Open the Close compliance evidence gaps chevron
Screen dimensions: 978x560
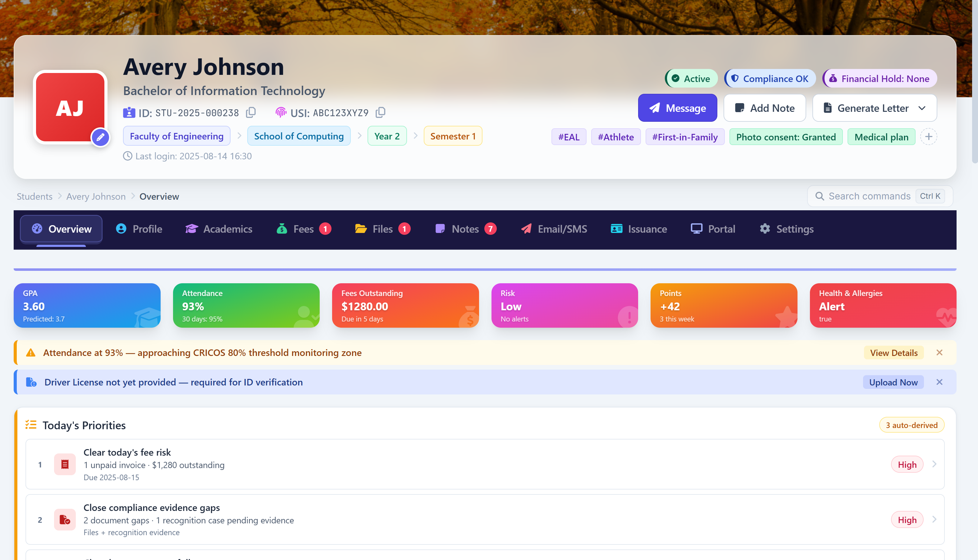click(x=934, y=520)
